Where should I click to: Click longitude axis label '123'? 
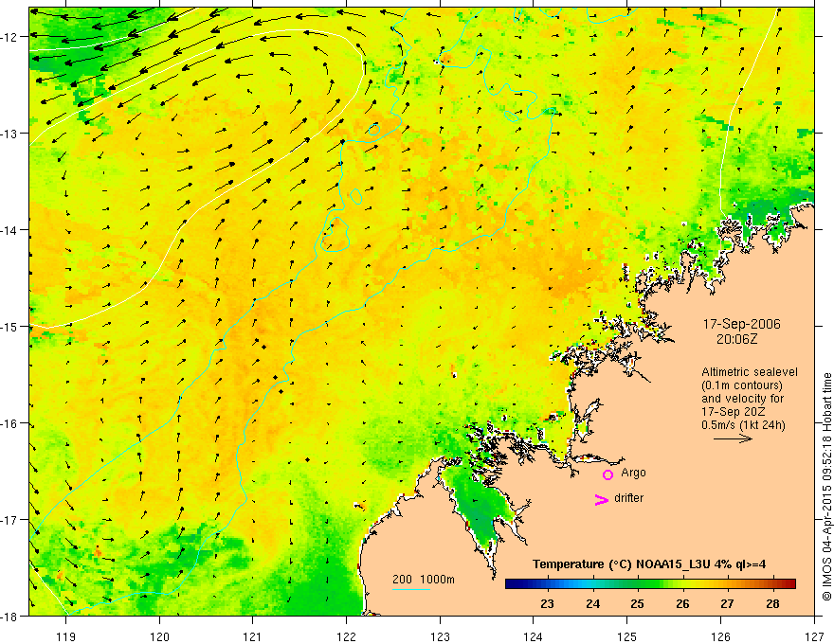pyautogui.click(x=440, y=636)
